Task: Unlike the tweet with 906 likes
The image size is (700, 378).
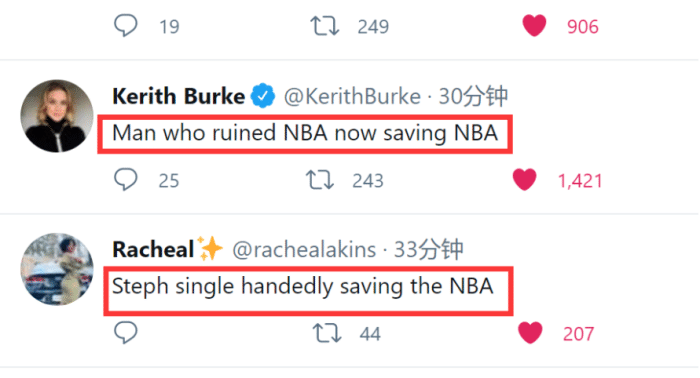Action: click(534, 25)
